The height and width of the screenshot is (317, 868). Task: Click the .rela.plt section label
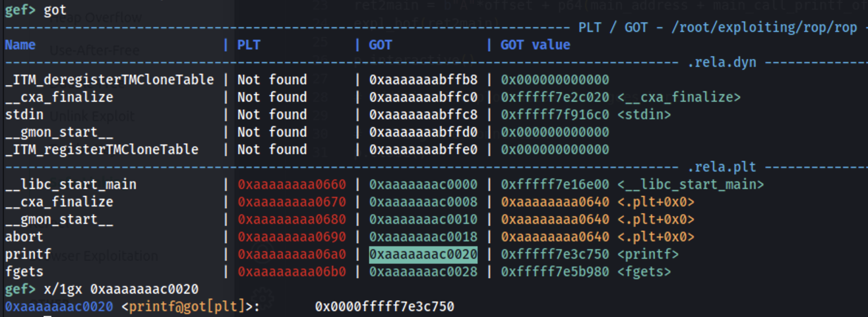pyautogui.click(x=722, y=167)
